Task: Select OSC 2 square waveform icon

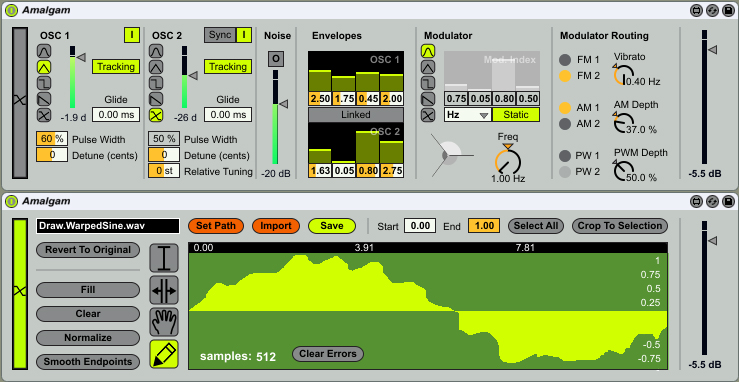Action: click(x=156, y=83)
